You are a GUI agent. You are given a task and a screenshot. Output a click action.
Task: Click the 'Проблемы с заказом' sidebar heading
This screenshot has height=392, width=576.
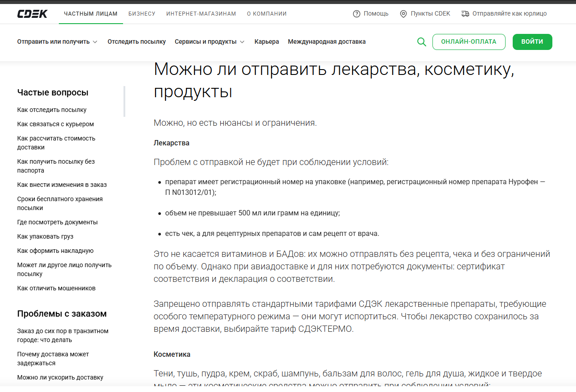pyautogui.click(x=62, y=314)
